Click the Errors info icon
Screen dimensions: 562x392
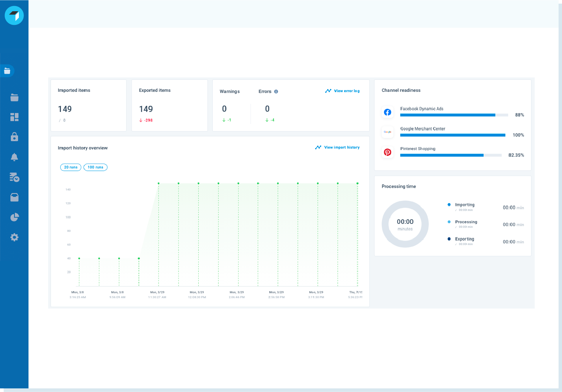pos(276,91)
